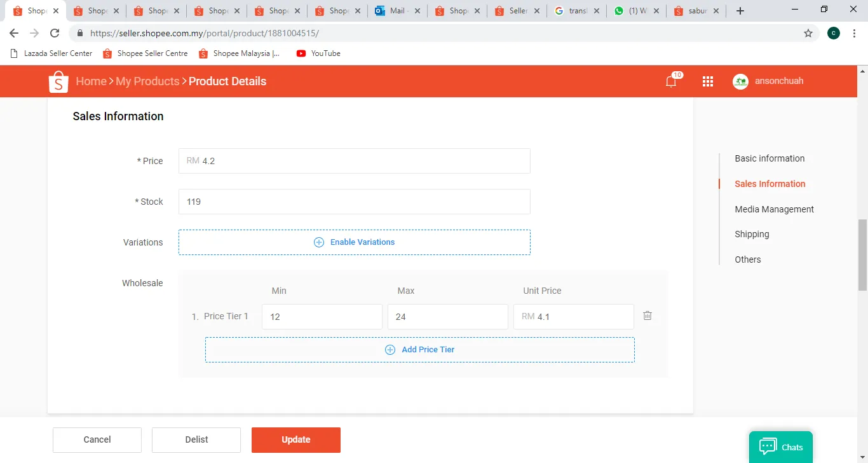Click the notification bell icon

tap(671, 81)
